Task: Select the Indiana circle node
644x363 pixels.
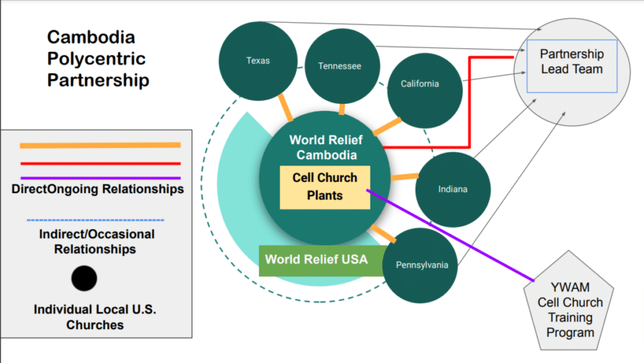Action: tap(452, 189)
